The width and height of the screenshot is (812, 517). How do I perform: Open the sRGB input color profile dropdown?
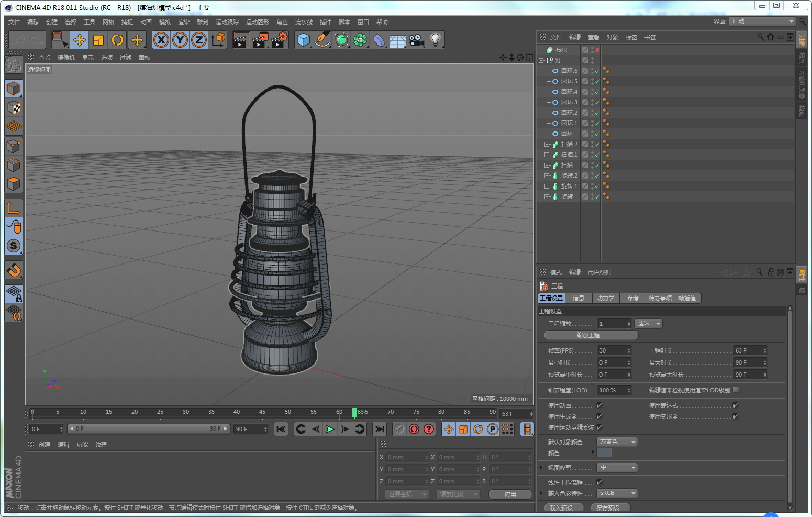[617, 493]
